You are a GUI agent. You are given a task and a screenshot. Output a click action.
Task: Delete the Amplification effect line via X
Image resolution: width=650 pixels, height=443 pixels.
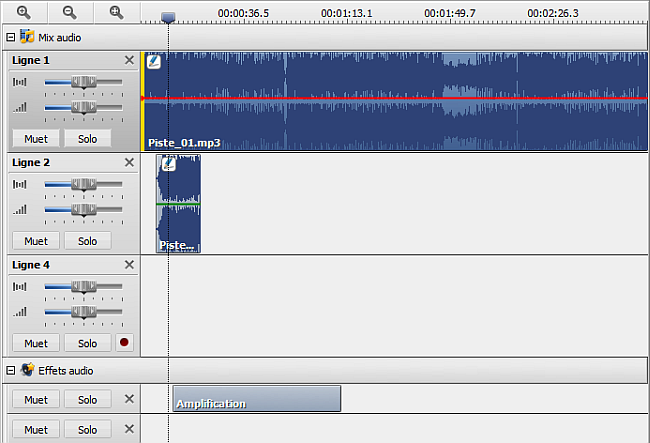click(129, 399)
